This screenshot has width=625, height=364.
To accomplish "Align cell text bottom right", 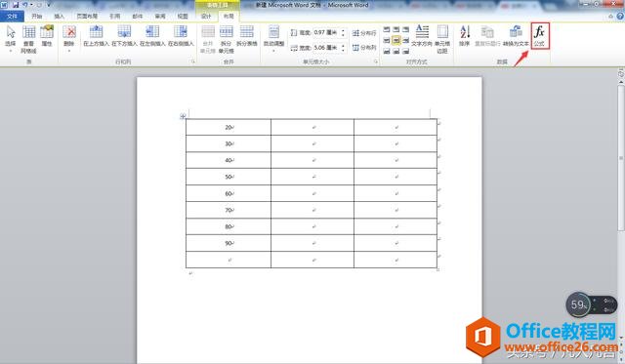I will (x=405, y=51).
